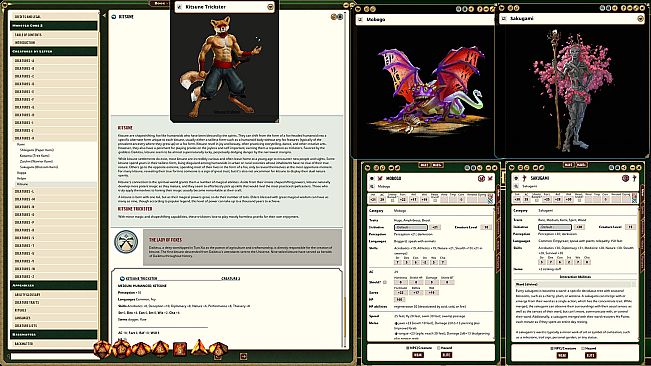Expand Creatures -M section in index
651x366 pixels.
point(54,199)
